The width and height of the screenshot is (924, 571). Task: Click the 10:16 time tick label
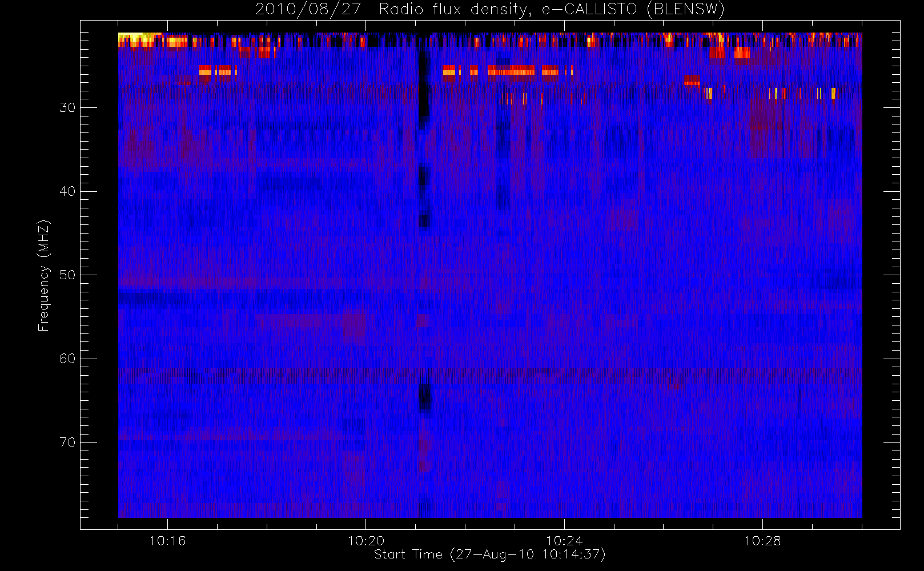(167, 541)
